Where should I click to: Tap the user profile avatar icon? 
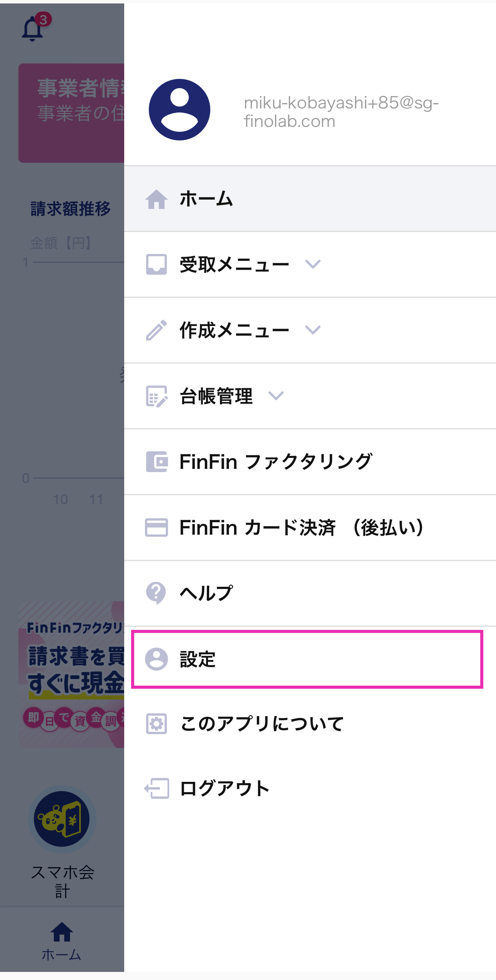click(x=180, y=110)
